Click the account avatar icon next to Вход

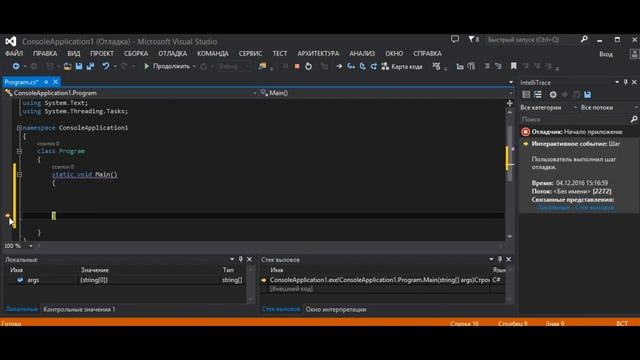pyautogui.click(x=634, y=54)
